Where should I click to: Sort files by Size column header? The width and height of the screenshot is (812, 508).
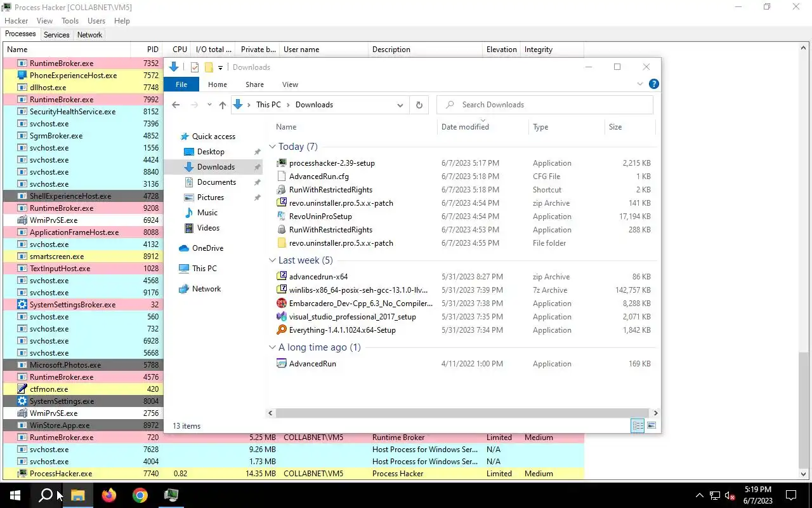pyautogui.click(x=629, y=127)
